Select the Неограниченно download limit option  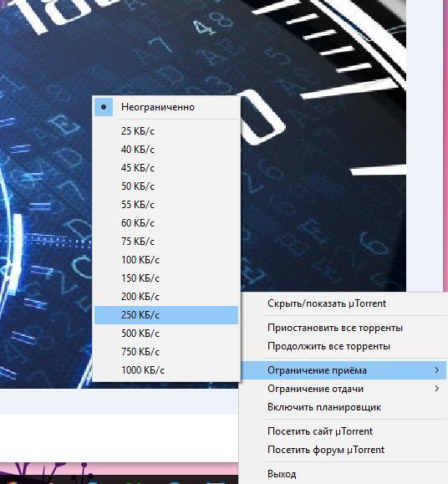[x=166, y=107]
